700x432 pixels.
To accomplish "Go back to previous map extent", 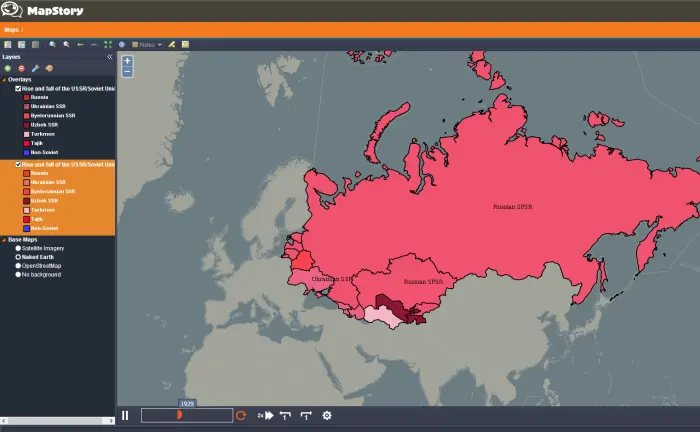I will coord(80,44).
